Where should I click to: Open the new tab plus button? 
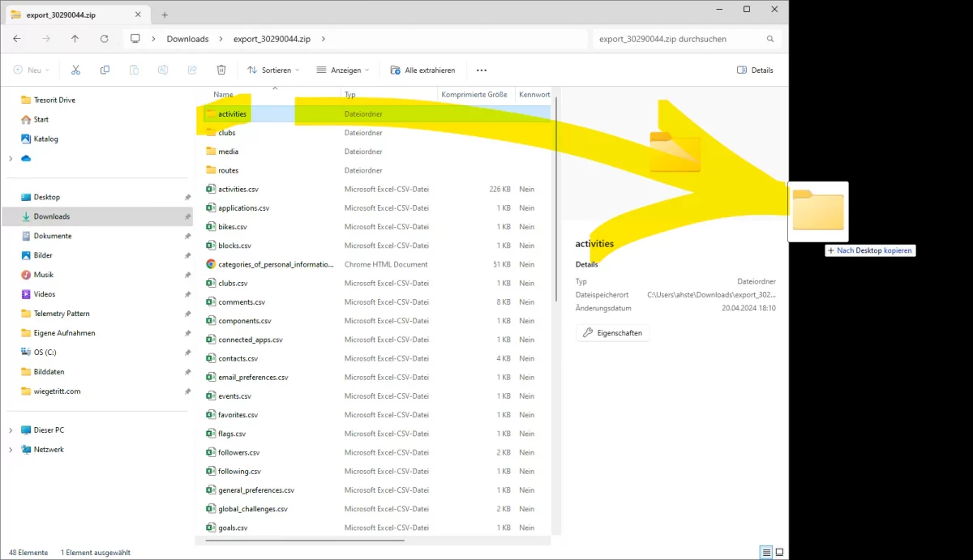coord(165,15)
